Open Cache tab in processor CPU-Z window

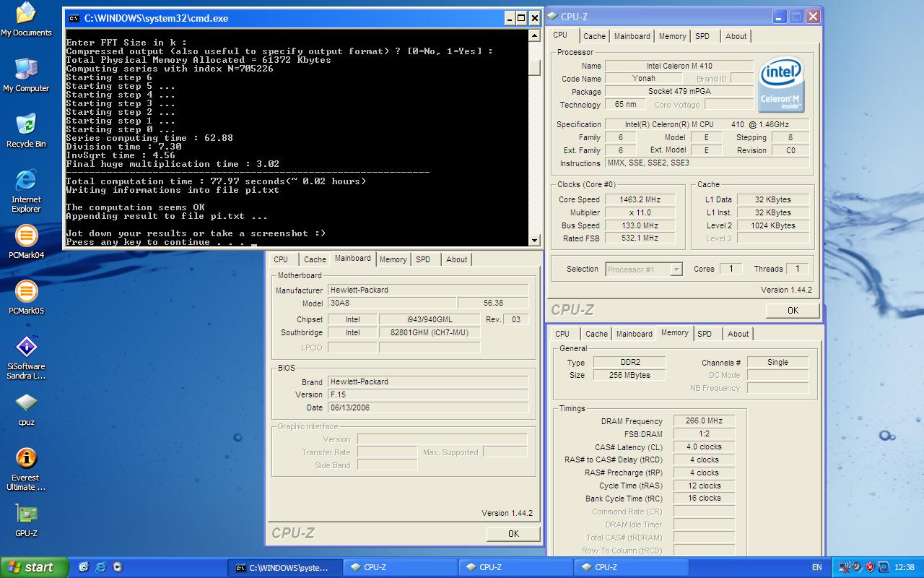594,36
